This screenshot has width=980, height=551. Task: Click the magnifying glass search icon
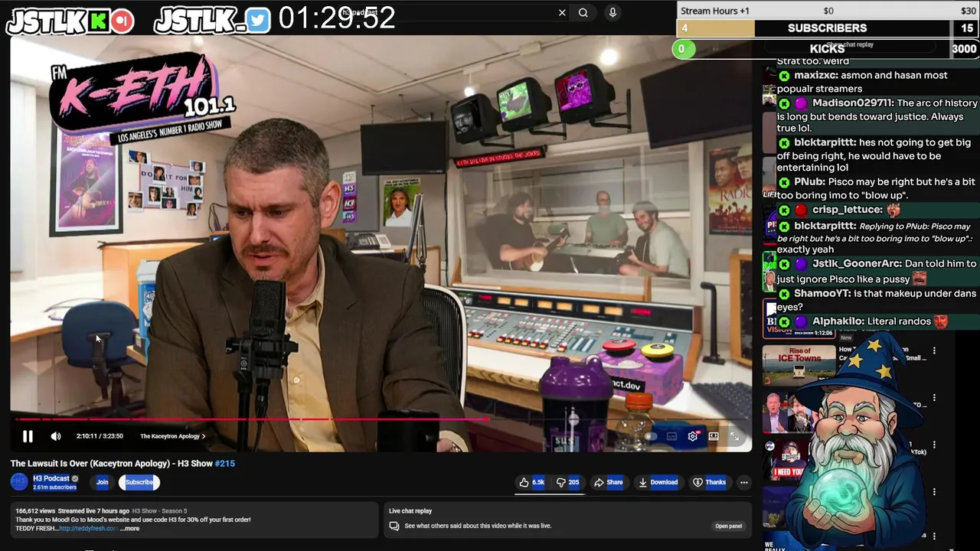pos(583,12)
